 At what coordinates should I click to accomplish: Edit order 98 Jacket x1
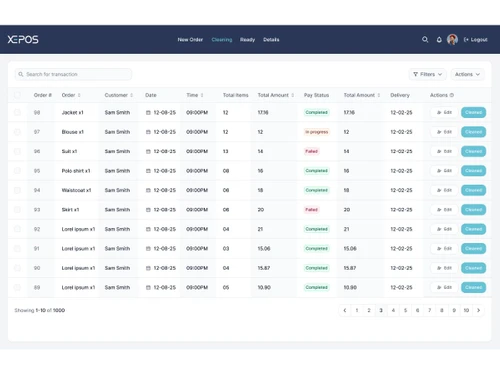coord(444,112)
